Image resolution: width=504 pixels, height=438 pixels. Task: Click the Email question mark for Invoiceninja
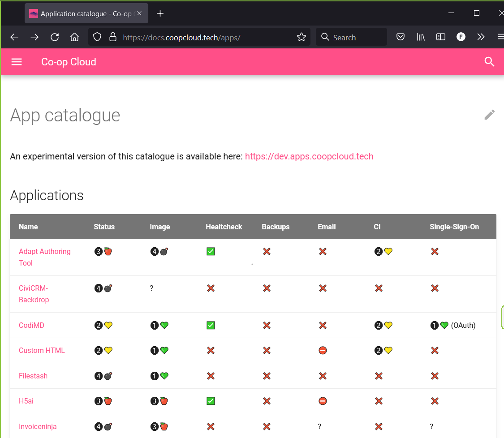click(319, 426)
